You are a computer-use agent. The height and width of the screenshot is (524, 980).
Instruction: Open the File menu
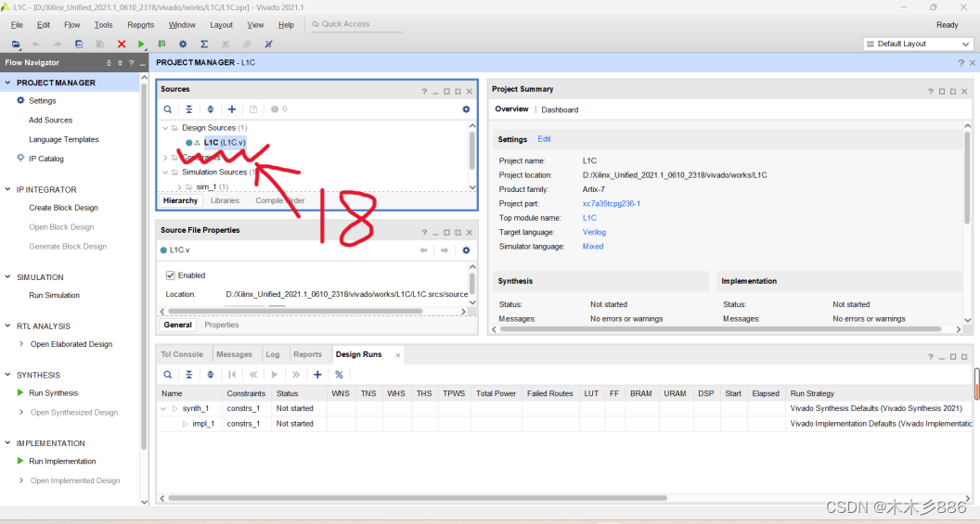pyautogui.click(x=17, y=25)
